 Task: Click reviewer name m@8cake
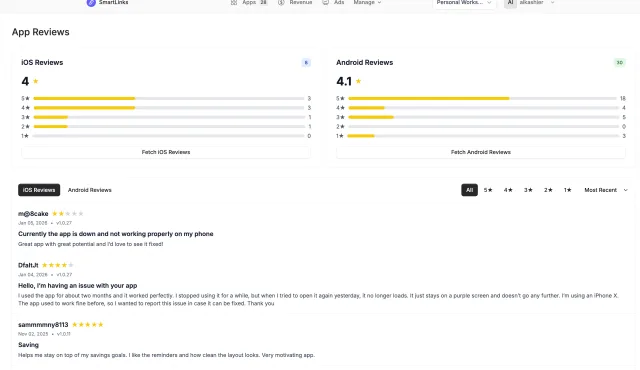click(33, 214)
